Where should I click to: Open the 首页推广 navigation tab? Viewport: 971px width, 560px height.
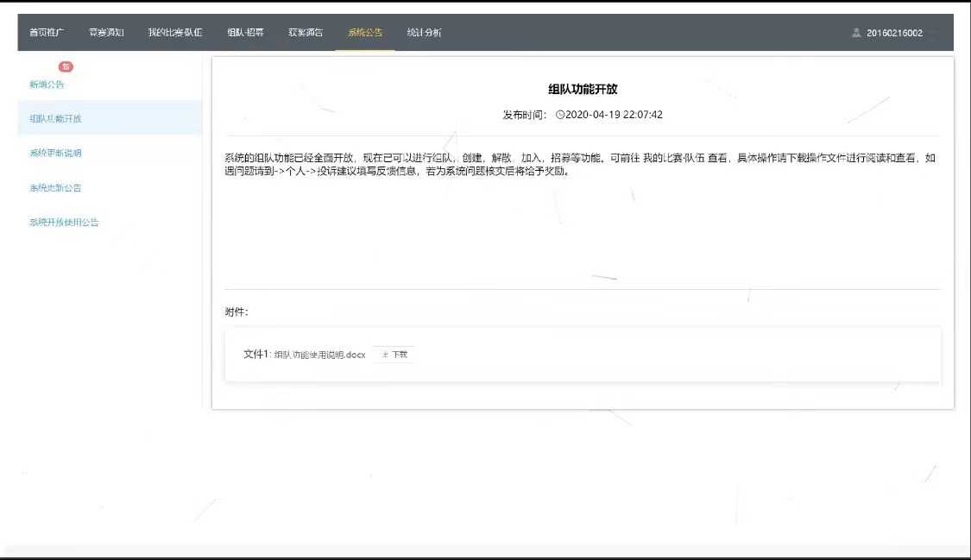(x=47, y=33)
